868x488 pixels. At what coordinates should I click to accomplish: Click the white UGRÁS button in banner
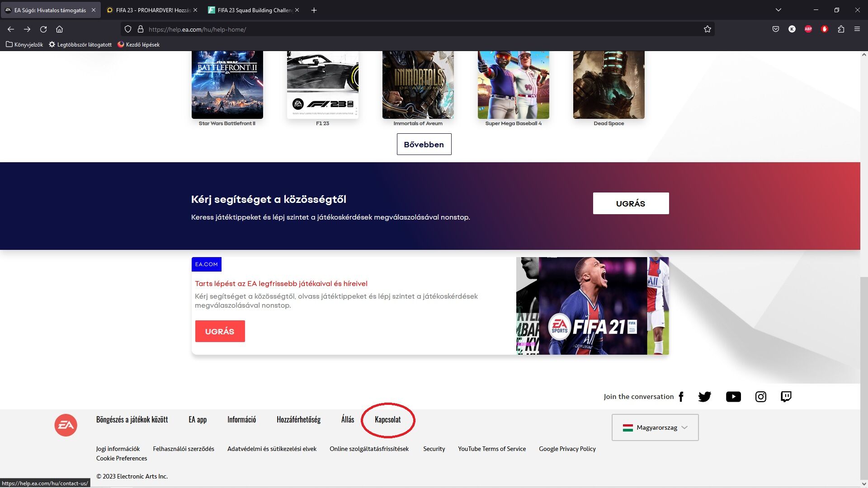click(x=631, y=203)
